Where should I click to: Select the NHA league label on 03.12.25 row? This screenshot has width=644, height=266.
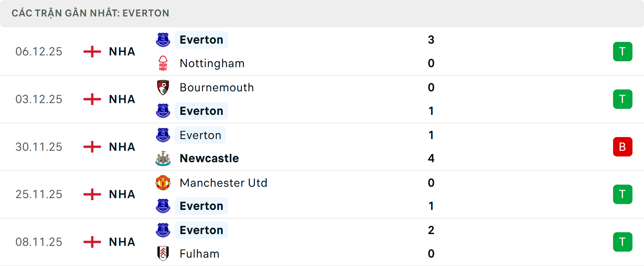coord(121,99)
